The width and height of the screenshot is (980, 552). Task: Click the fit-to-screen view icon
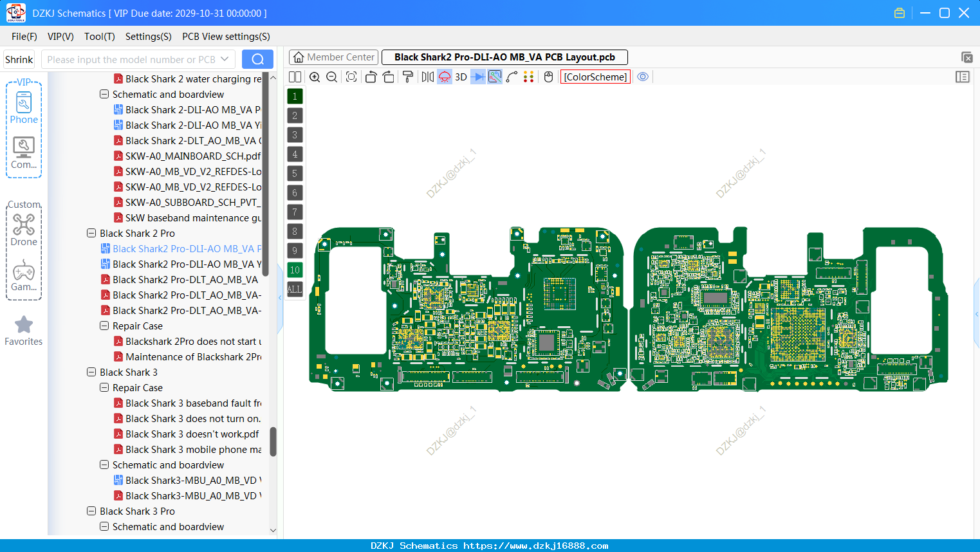351,77
